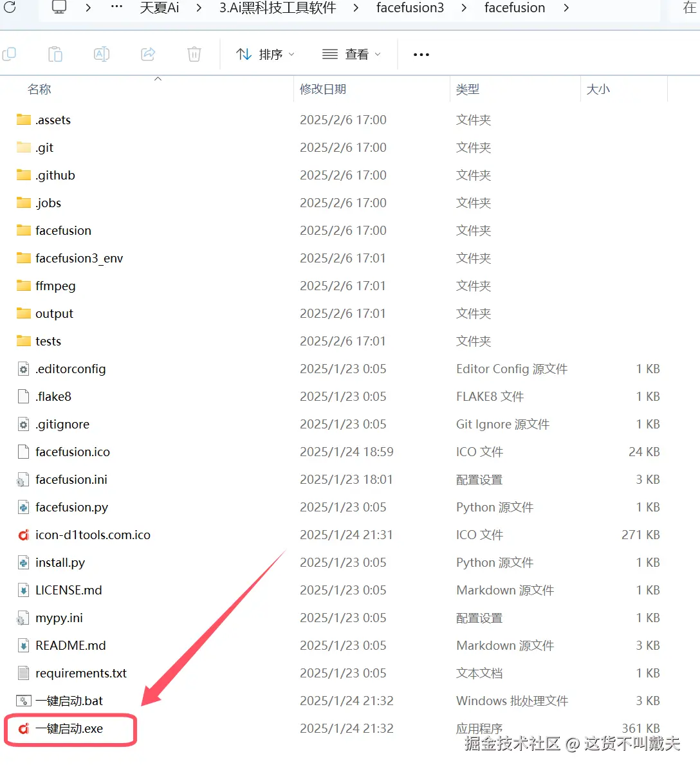Screen dimensions: 700x772
Task: Expand the chevron after the last facefusion breadcrumb
Action: pos(566,8)
